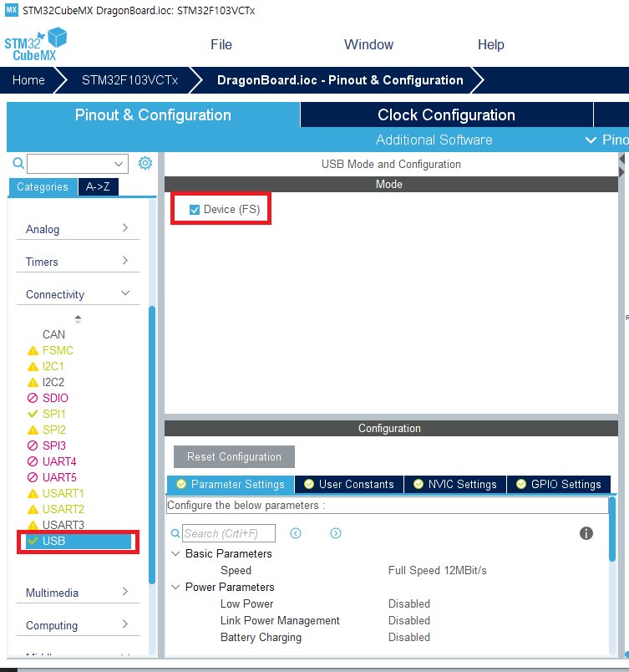Click the sort arrows icon above CAN
The image size is (629, 672).
pos(78,319)
